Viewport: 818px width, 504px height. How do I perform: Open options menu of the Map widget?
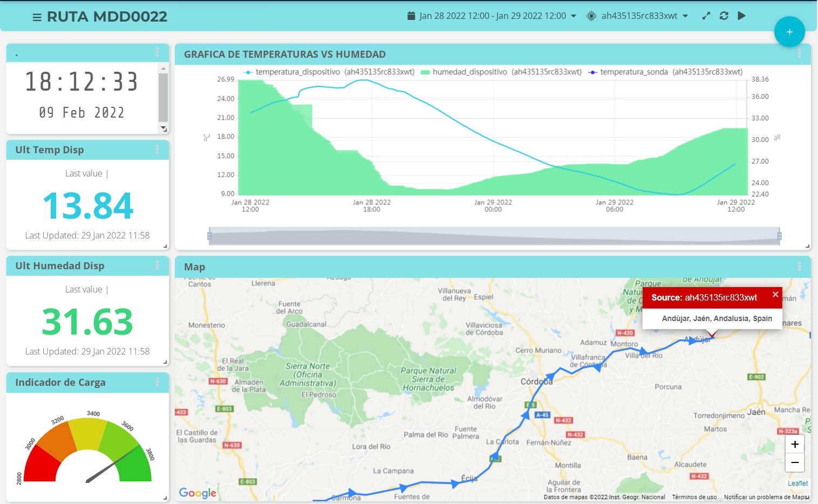[799, 267]
